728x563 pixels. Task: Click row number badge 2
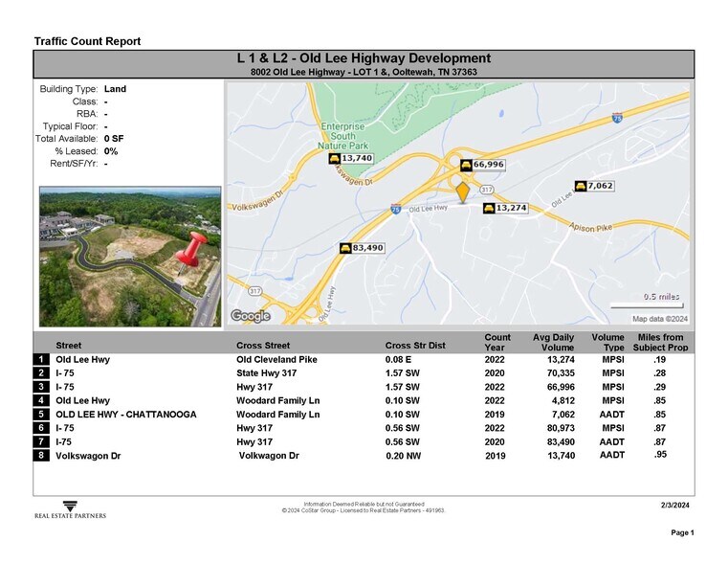pyautogui.click(x=41, y=373)
